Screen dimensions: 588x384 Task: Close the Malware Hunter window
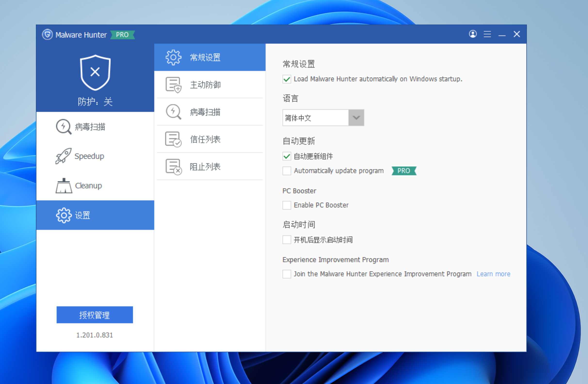tap(516, 34)
